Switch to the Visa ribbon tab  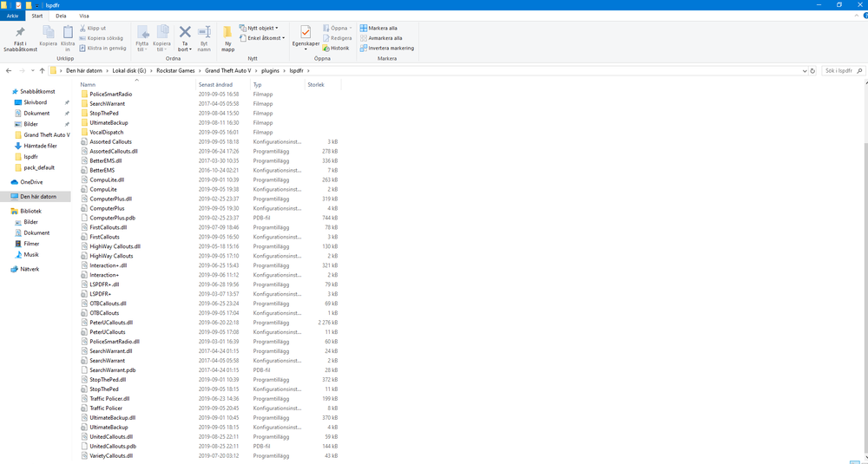click(84, 16)
